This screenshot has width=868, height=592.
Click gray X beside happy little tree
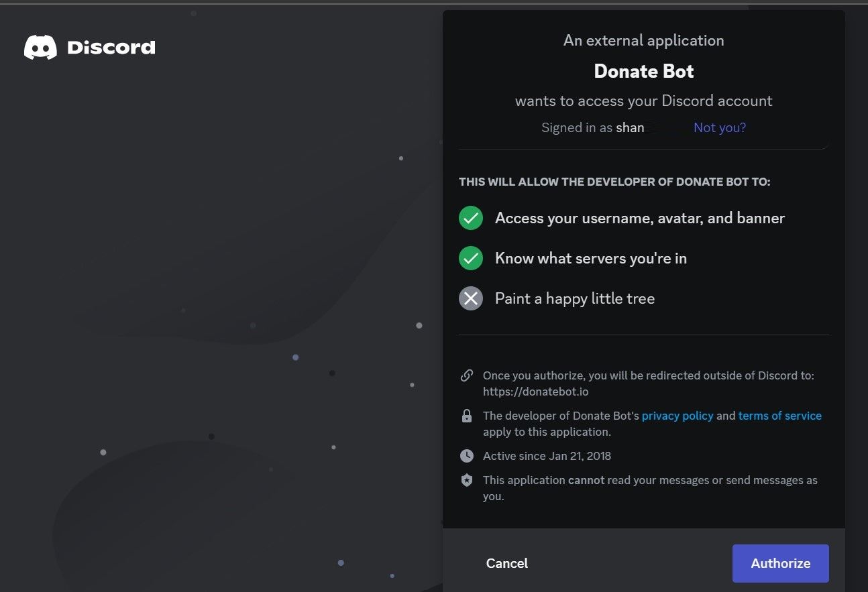[471, 298]
